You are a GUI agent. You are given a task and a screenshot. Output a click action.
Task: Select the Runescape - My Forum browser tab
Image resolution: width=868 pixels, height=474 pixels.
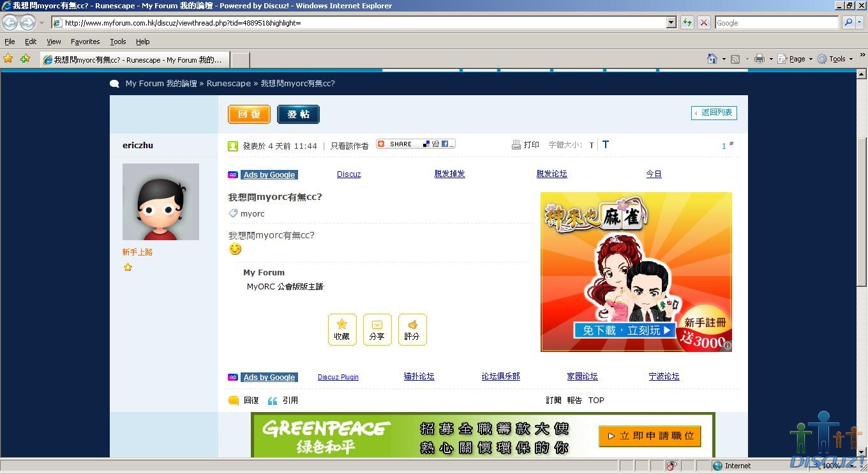[134, 60]
